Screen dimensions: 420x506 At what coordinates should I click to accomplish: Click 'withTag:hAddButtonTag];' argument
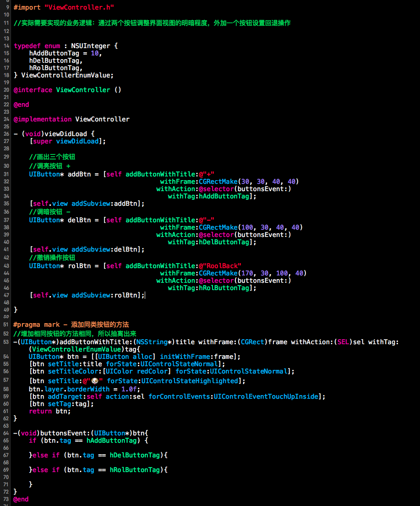tap(212, 196)
